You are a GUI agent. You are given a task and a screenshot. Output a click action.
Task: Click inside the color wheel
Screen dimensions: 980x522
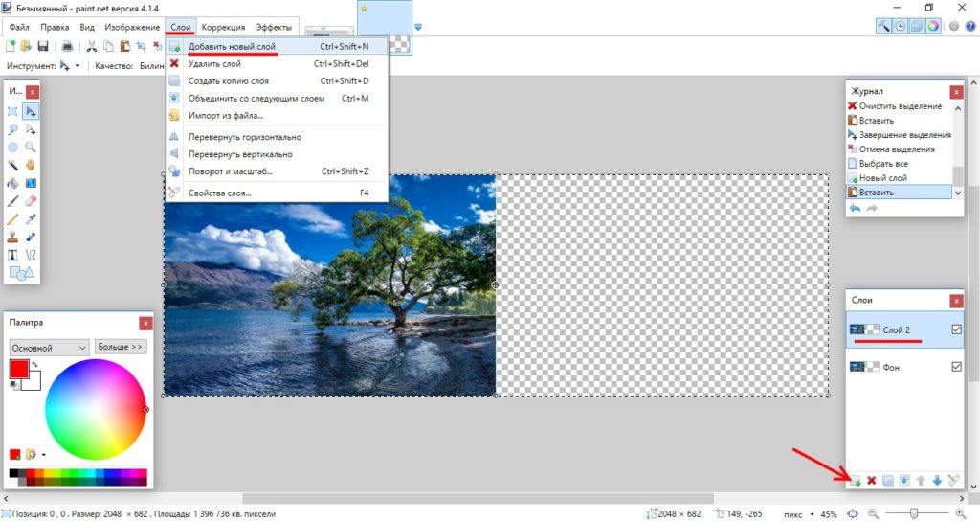(x=96, y=410)
